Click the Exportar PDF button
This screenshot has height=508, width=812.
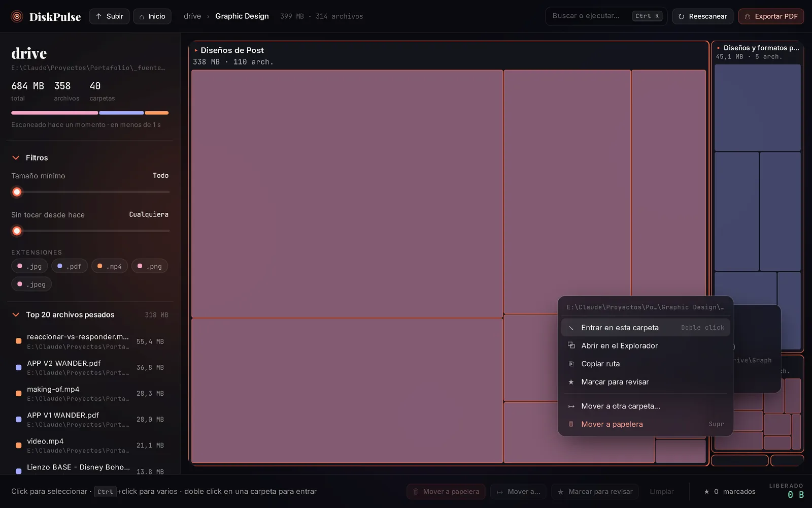point(771,16)
